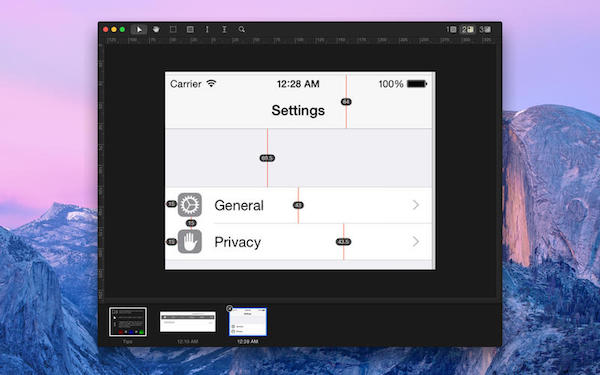This screenshot has height=375, width=600.
Task: Activate the magnifier zoom tool
Action: 242,29
